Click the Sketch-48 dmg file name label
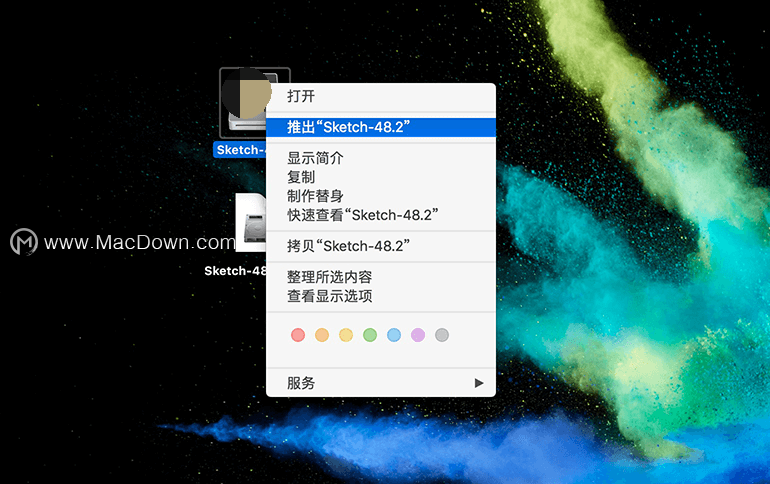Image resolution: width=770 pixels, height=484 pixels. click(x=235, y=271)
